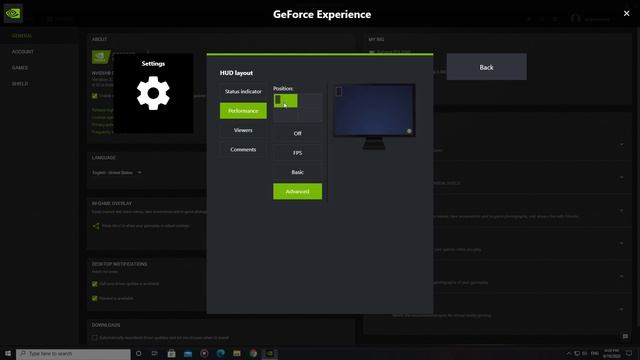Open the Comments HUD tab

point(243,149)
